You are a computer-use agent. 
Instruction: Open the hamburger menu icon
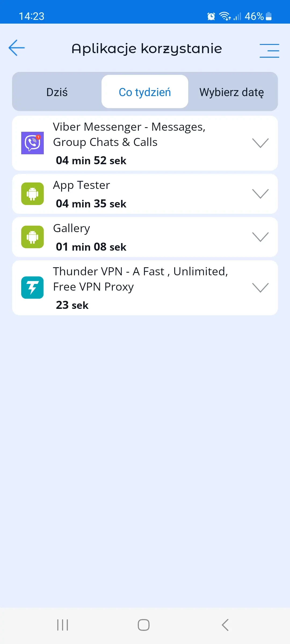point(269,51)
